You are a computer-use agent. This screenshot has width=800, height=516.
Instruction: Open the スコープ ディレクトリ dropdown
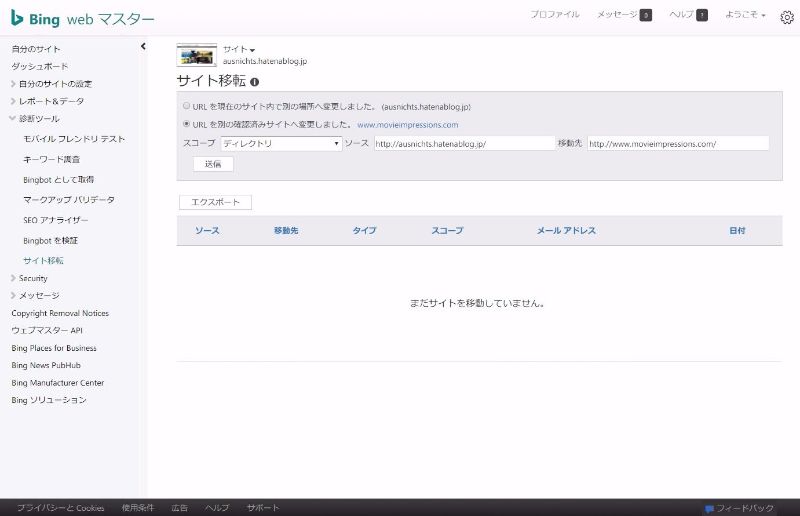tap(281, 143)
